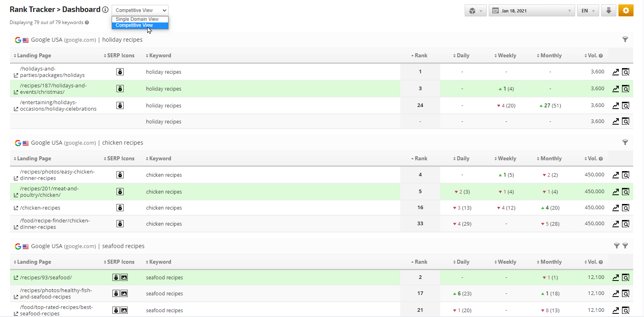Image resolution: width=644 pixels, height=317 pixels.
Task: Open the cube icon dropdown
Action: [x=475, y=11]
